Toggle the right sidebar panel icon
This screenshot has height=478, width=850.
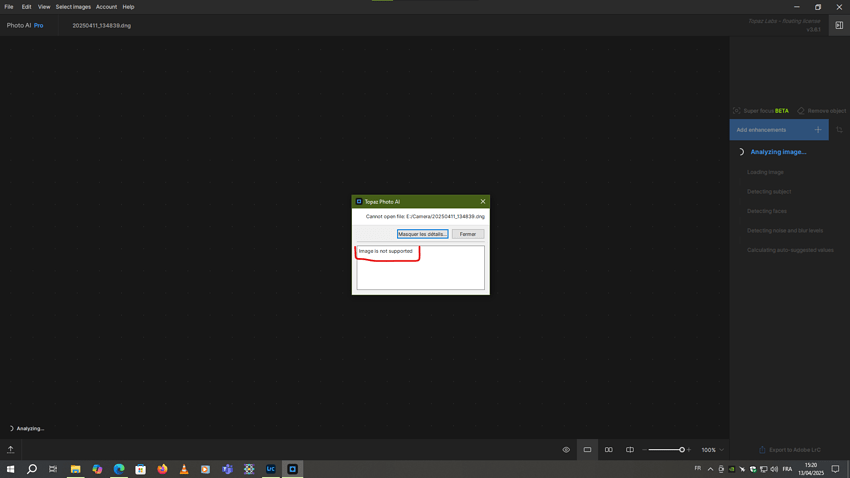839,26
